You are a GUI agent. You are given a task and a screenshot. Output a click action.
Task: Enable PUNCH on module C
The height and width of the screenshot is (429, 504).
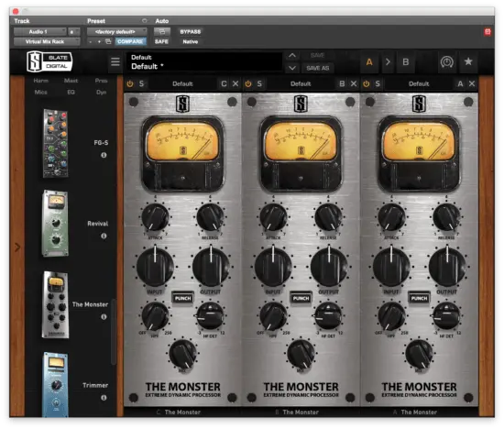(182, 298)
